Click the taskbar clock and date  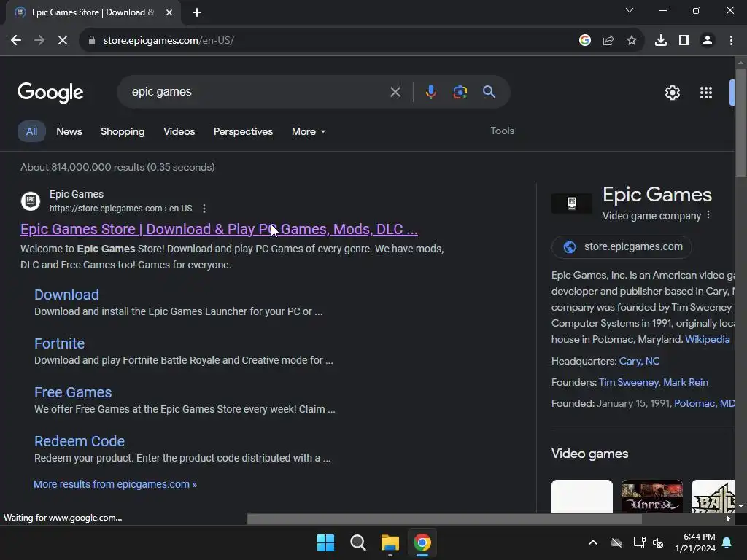[x=695, y=542]
